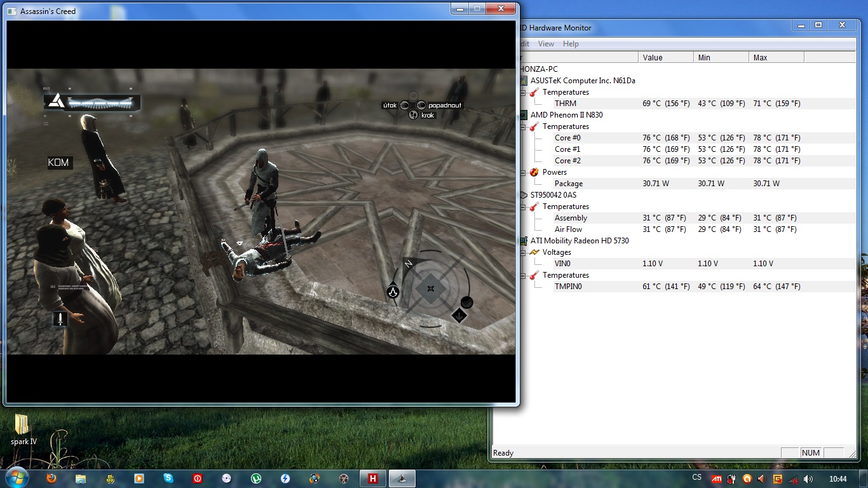Click the exclamation mark icon in the game
The width and height of the screenshot is (868, 488).
point(60,318)
